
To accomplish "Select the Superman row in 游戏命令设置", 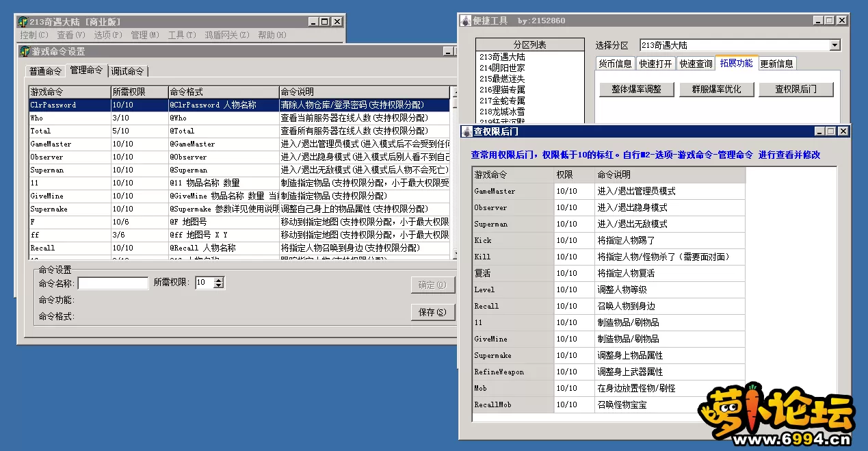I will (239, 170).
